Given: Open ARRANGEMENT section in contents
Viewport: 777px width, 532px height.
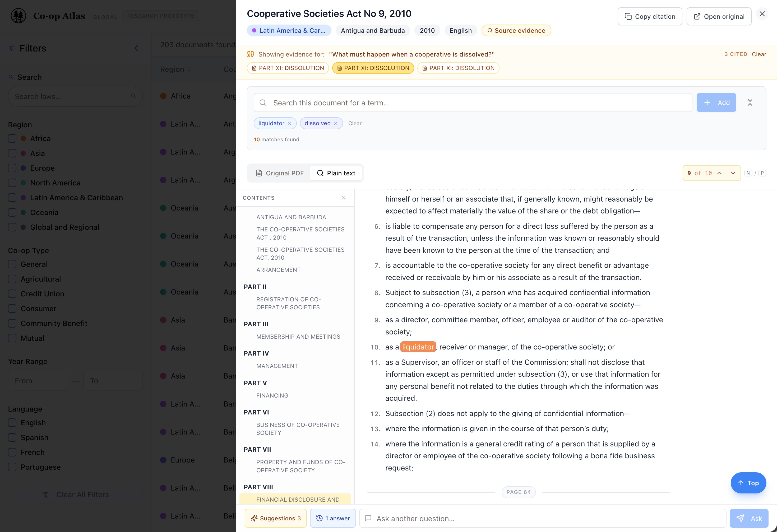Looking at the screenshot, I should [278, 270].
